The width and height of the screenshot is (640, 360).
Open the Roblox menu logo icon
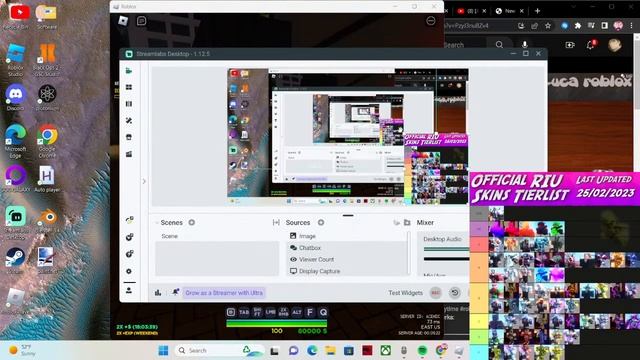coord(123,20)
